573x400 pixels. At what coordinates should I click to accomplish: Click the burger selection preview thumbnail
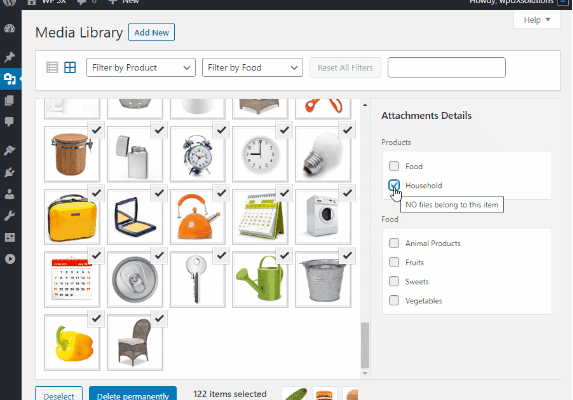pos(325,394)
